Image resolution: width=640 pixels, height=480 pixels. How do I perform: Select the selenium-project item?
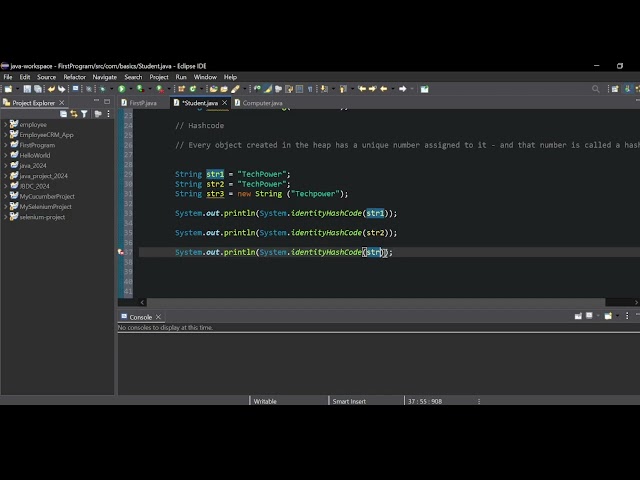point(42,217)
